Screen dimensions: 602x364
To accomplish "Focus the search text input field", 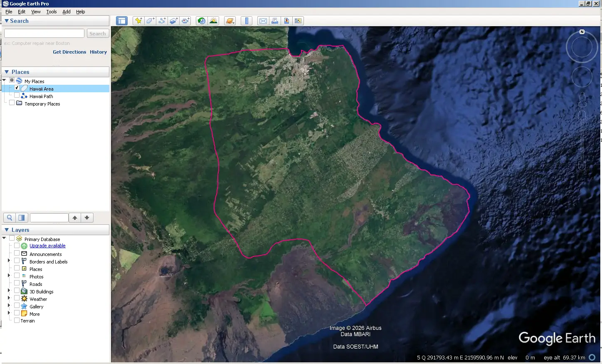I will tap(44, 33).
